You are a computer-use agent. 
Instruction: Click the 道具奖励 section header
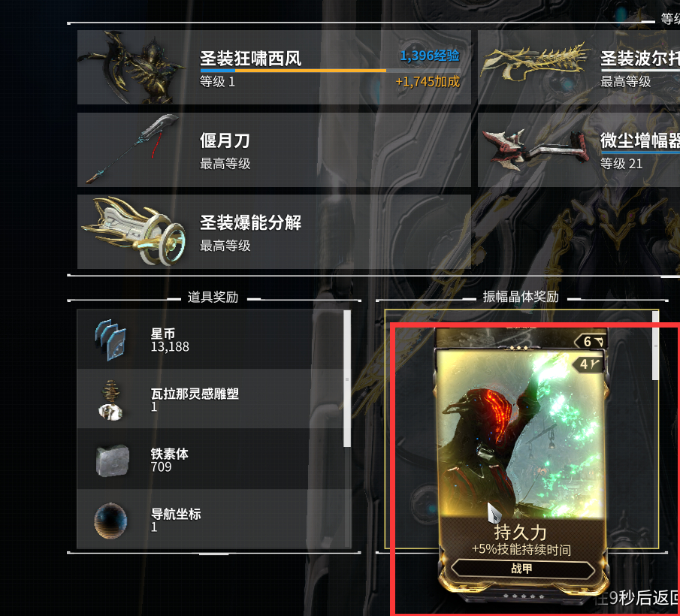(x=213, y=297)
